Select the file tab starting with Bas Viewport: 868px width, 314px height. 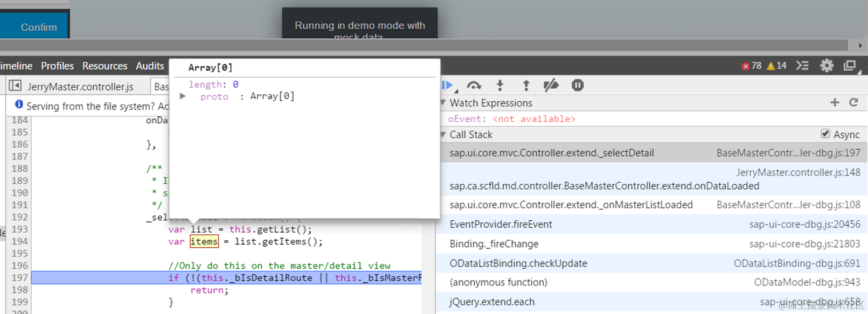[161, 86]
